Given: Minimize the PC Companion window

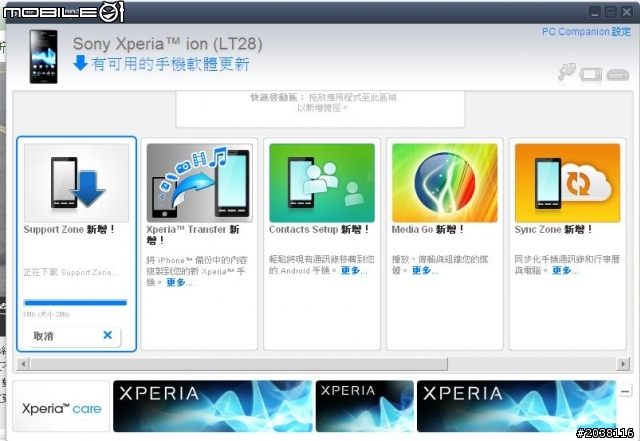Looking at the screenshot, I should tap(595, 12).
